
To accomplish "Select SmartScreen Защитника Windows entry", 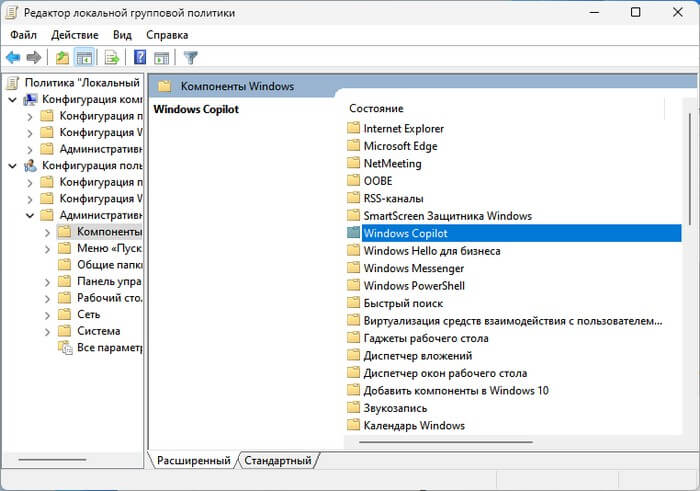I will [x=447, y=216].
